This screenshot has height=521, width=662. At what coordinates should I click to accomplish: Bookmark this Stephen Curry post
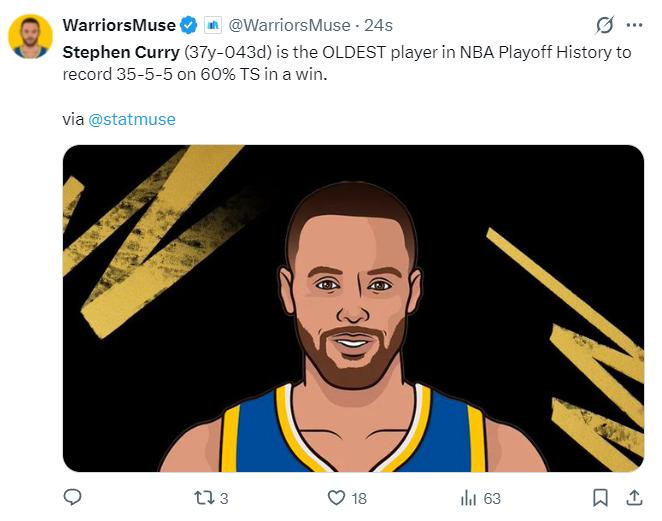click(x=600, y=497)
